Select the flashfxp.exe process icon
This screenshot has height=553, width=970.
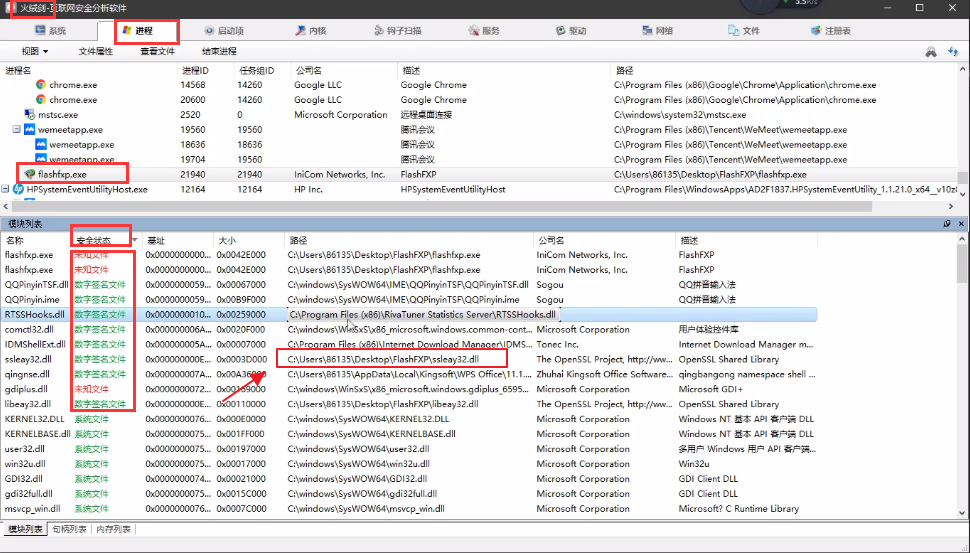29,174
